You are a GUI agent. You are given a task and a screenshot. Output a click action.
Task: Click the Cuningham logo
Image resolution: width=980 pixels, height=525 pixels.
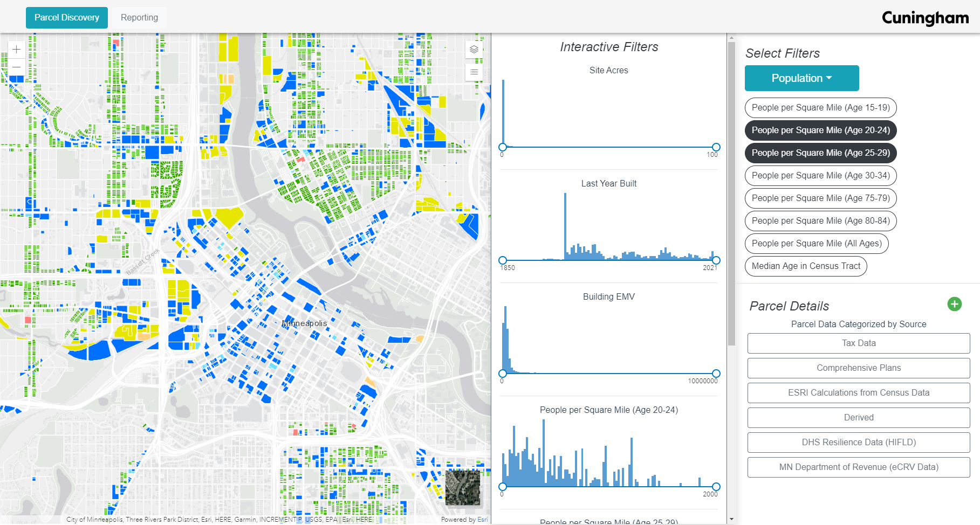[x=925, y=18]
